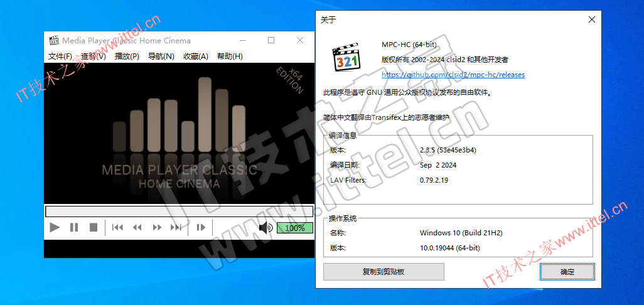Maximize the Media Player Classic window
Image resolution: width=644 pixels, height=305 pixels.
[x=271, y=40]
